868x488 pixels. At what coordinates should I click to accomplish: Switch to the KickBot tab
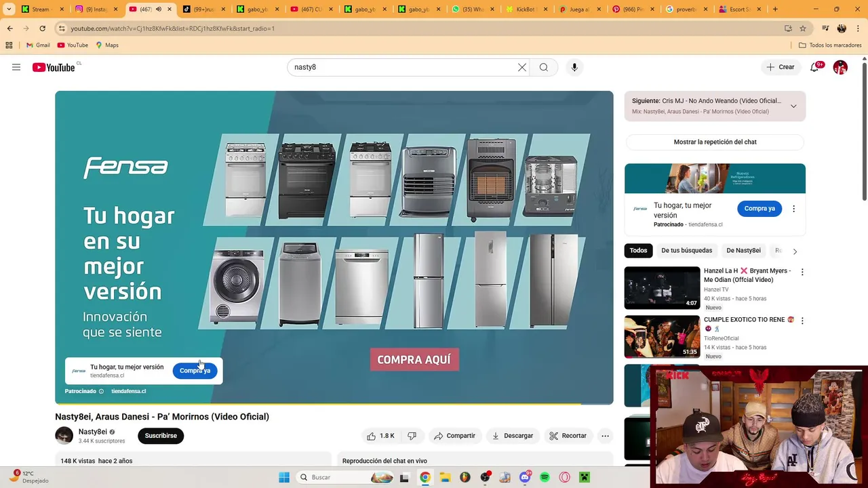(528, 9)
